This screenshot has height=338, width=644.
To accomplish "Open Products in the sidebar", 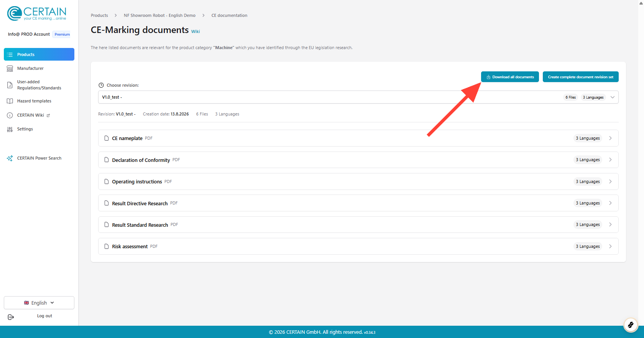I will [39, 54].
